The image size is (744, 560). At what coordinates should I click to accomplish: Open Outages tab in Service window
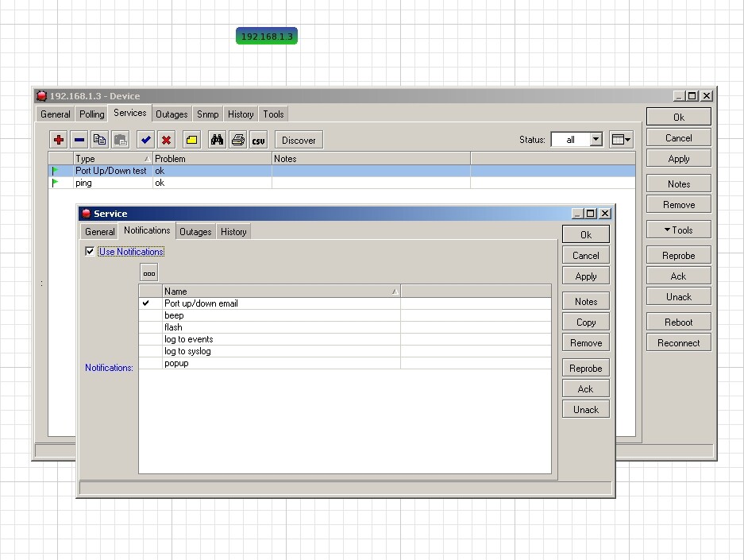pos(195,232)
